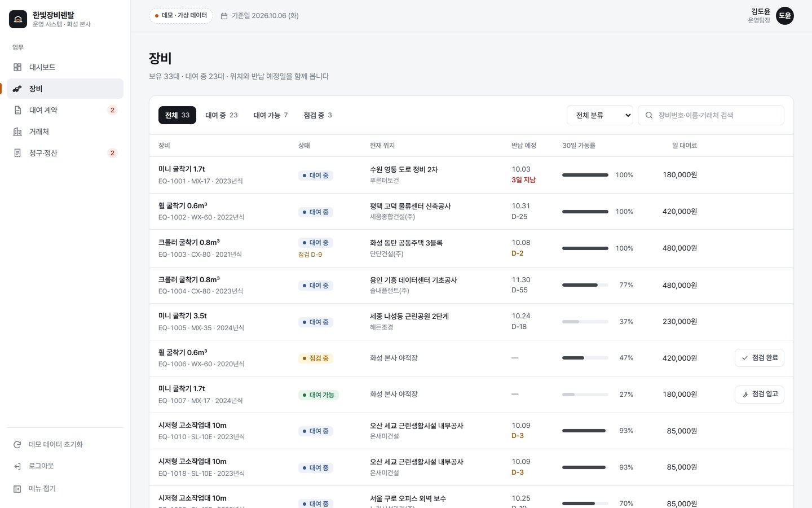Click the 한빛장비렌탈 logo icon
Screen dimensions: 812x508
18,19
